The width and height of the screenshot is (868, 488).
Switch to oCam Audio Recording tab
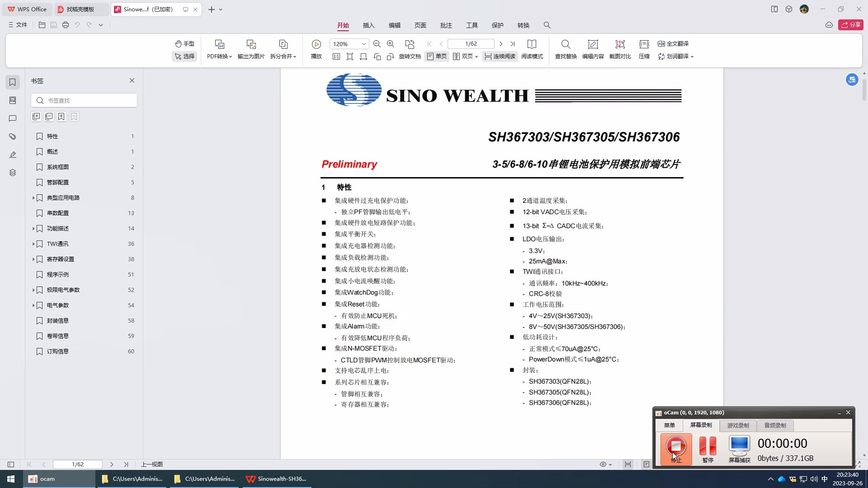point(775,425)
